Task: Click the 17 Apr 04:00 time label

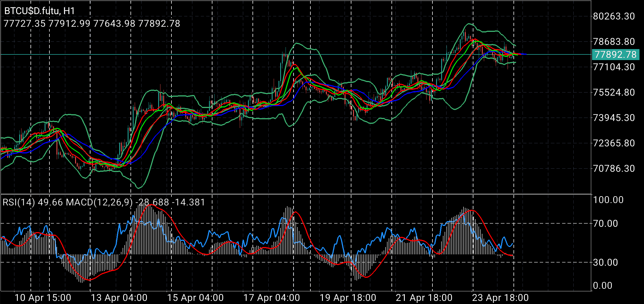Action: 271,298
